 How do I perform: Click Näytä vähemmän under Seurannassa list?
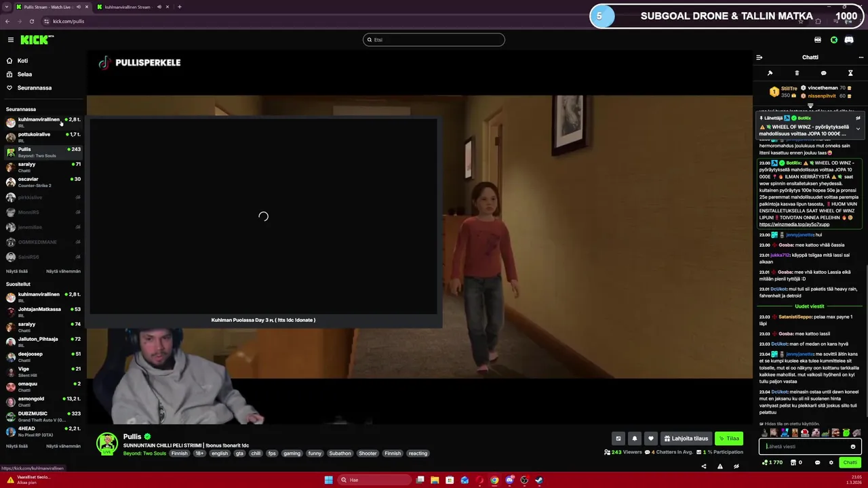63,271
